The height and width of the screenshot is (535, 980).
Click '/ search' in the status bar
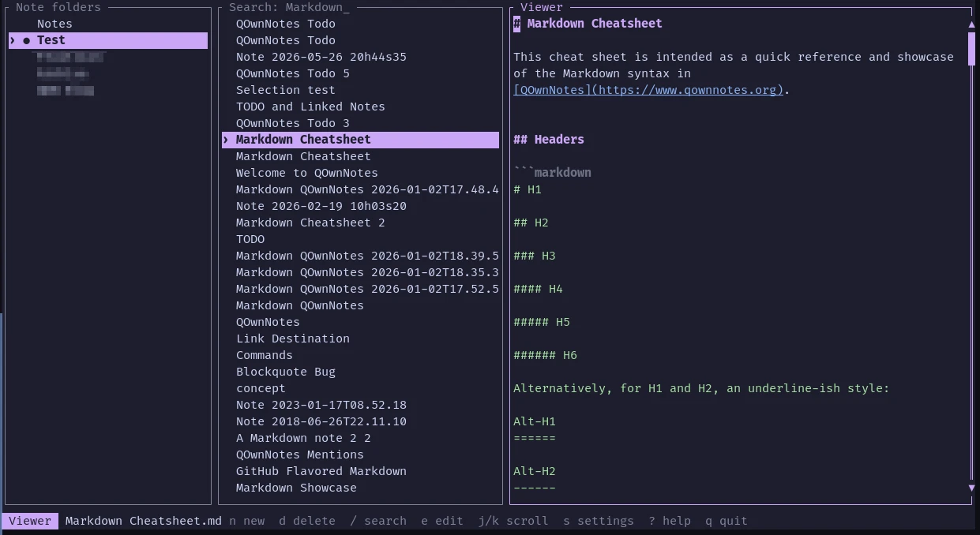[x=378, y=521]
